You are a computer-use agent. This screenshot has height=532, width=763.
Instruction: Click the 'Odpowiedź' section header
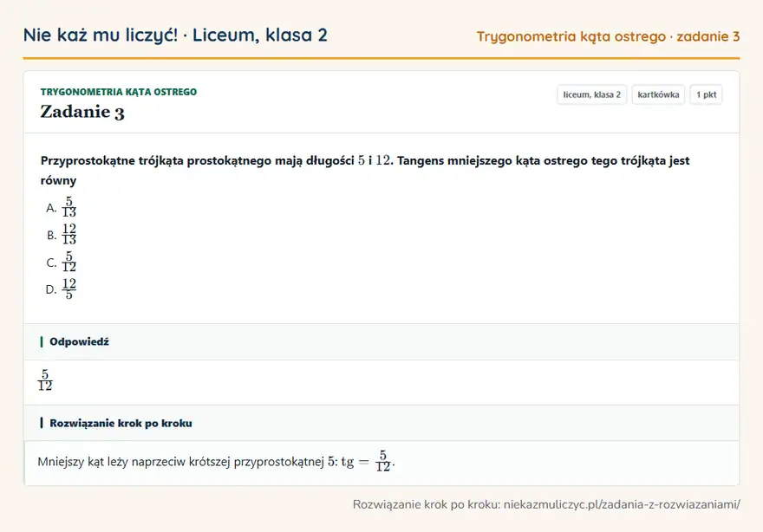point(381,342)
